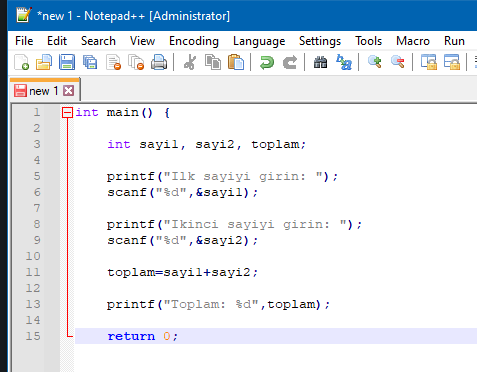The image size is (477, 372).
Task: Click the &sayi1 argument on line 6
Action: (x=219, y=192)
